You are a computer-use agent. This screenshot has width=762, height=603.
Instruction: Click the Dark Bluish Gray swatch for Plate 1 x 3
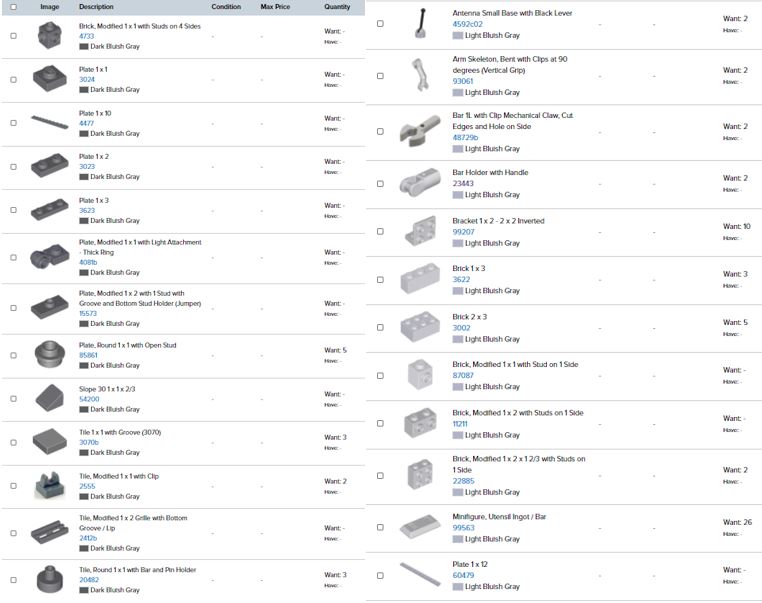(84, 220)
